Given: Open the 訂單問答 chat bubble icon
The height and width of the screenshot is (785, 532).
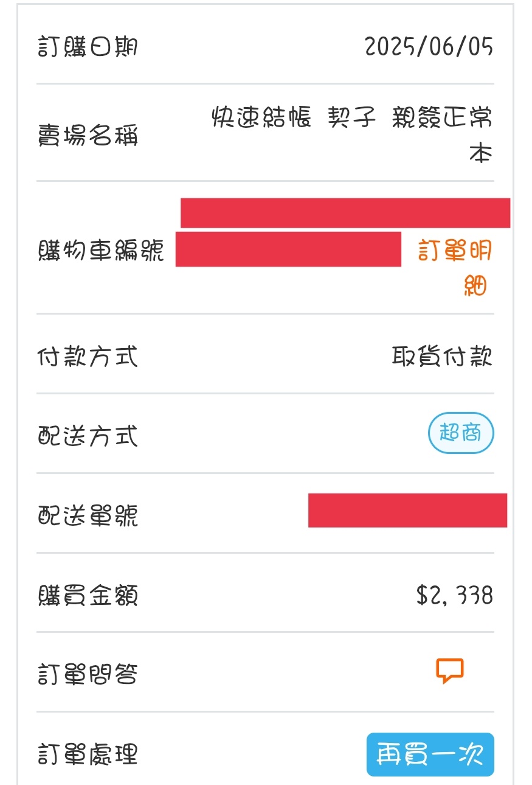Looking at the screenshot, I should coord(450,671).
